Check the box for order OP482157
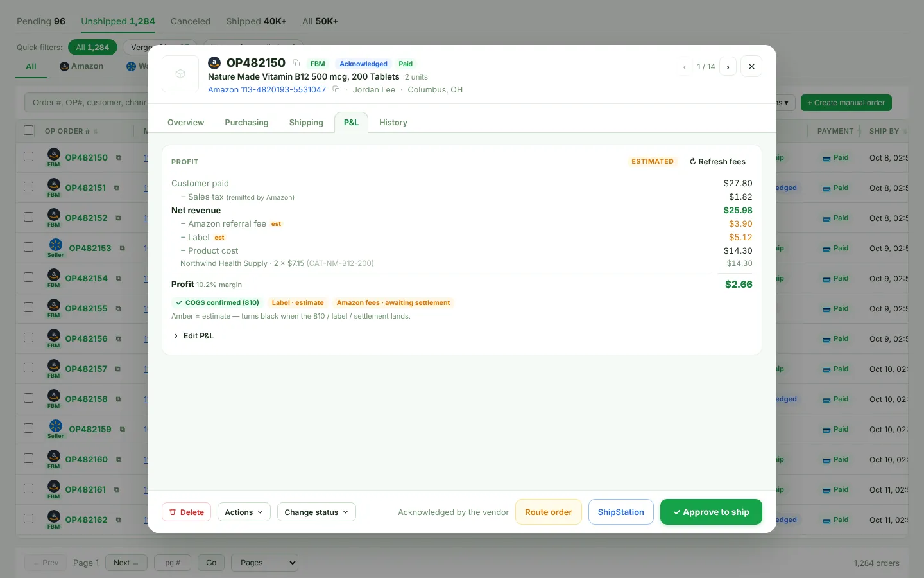Viewport: 924px width, 578px height. pyautogui.click(x=29, y=368)
